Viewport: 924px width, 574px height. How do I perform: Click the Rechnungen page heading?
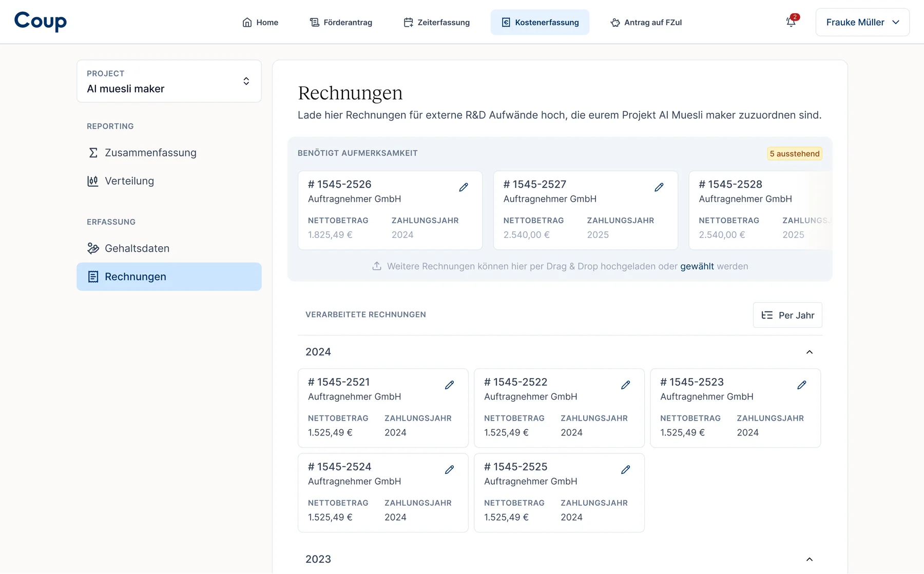pyautogui.click(x=350, y=93)
